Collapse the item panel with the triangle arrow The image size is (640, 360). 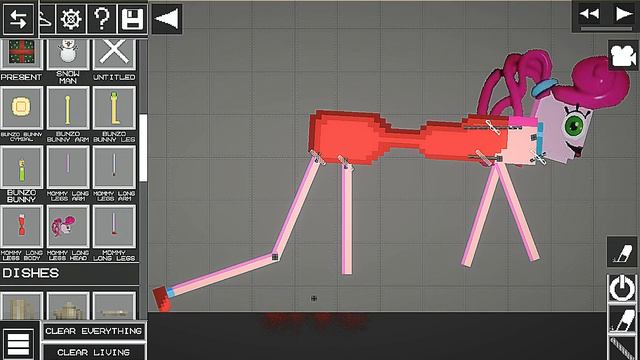pyautogui.click(x=167, y=19)
